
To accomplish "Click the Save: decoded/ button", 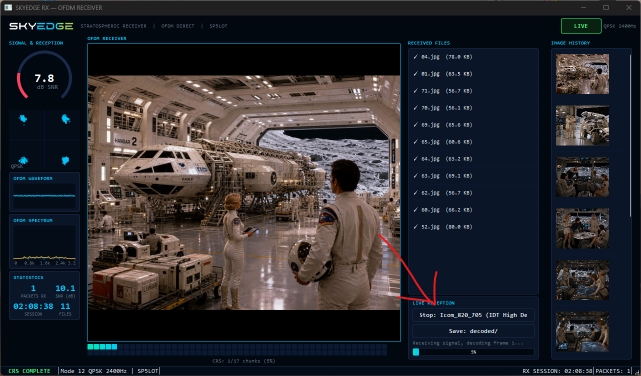I will [x=473, y=331].
